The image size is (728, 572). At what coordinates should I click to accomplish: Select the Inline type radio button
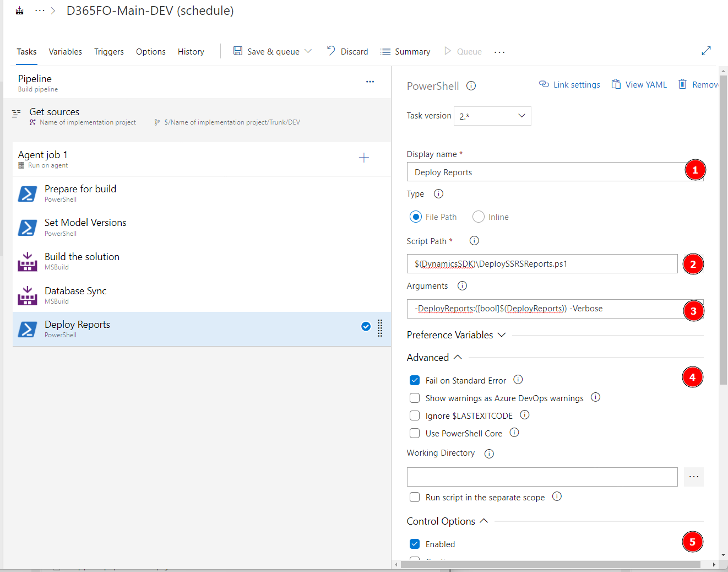coord(479,217)
